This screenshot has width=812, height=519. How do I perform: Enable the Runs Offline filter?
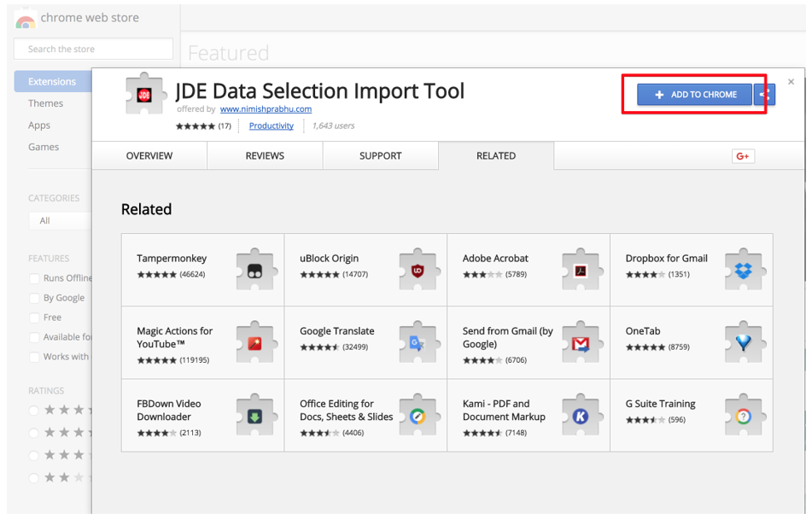[34, 277]
